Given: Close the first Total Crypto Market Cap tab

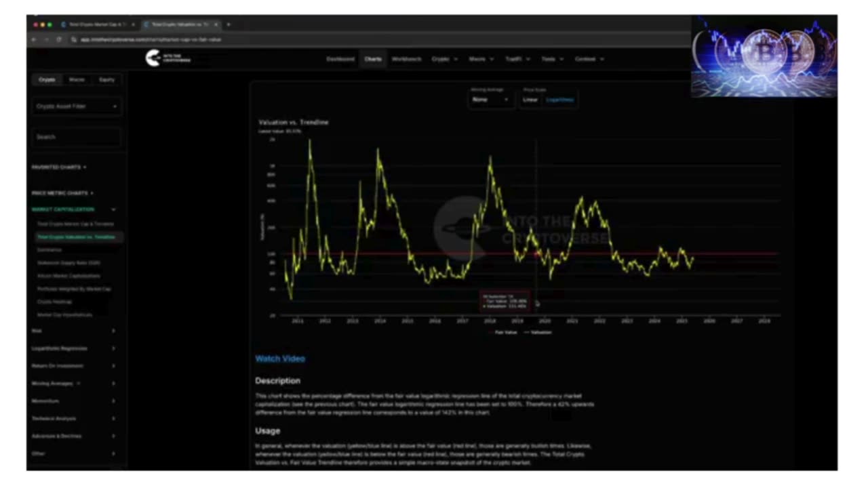Looking at the screenshot, I should tap(133, 24).
